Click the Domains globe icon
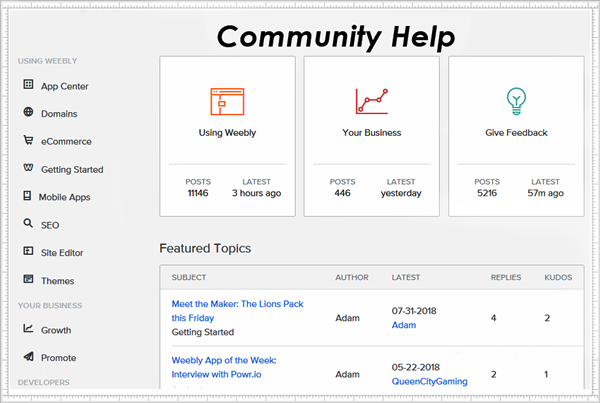 (x=28, y=112)
